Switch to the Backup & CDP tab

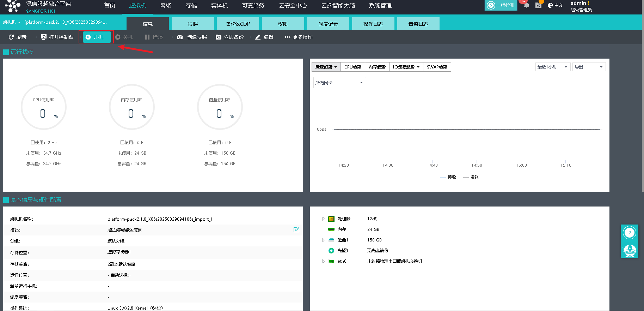(238, 24)
